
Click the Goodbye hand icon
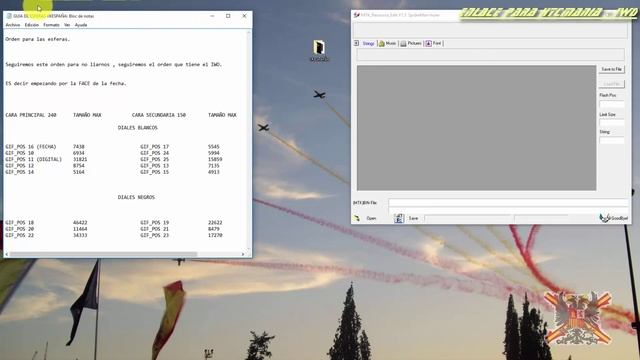coord(604,218)
